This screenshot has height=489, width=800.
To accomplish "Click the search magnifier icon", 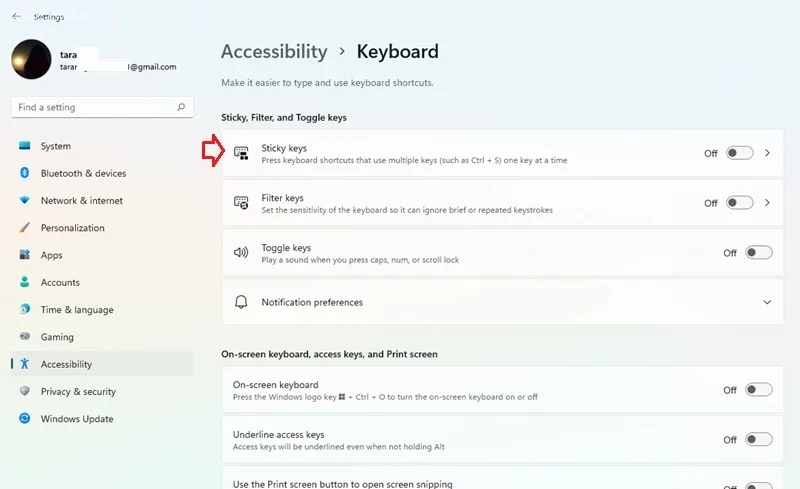I will click(181, 107).
